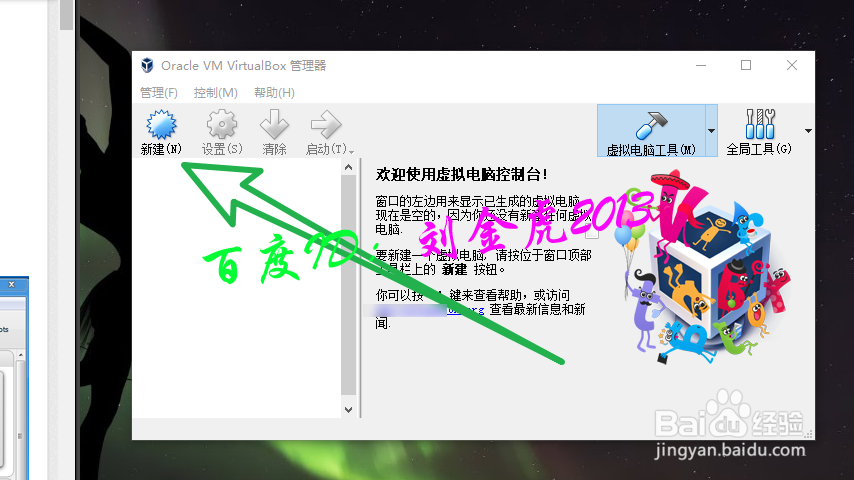The height and width of the screenshot is (480, 854).
Task: Minimize the VirtualBox manager window
Action: click(x=701, y=65)
